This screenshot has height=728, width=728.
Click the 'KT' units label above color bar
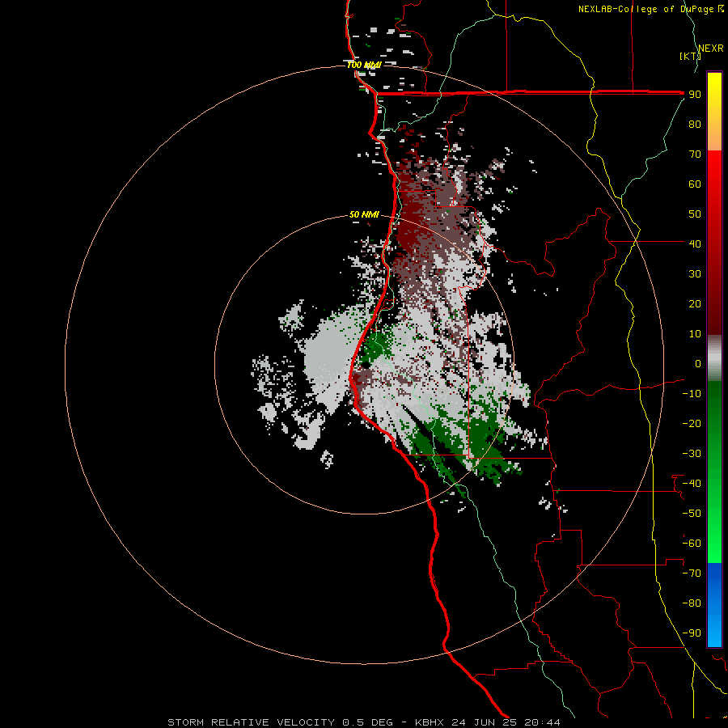(690, 56)
